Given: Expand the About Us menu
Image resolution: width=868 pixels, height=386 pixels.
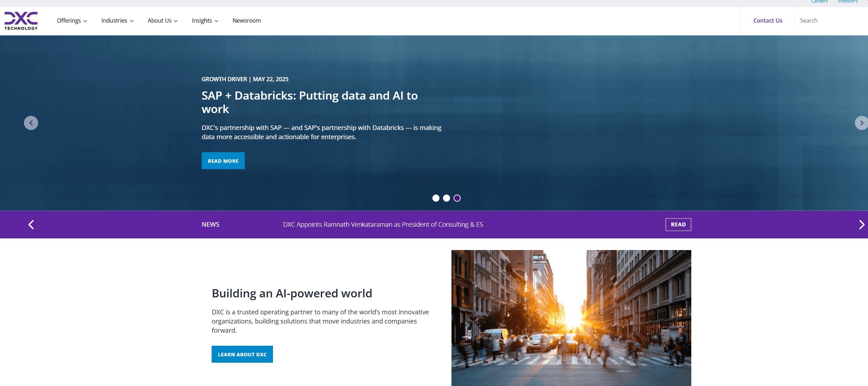Looking at the screenshot, I should [x=163, y=20].
